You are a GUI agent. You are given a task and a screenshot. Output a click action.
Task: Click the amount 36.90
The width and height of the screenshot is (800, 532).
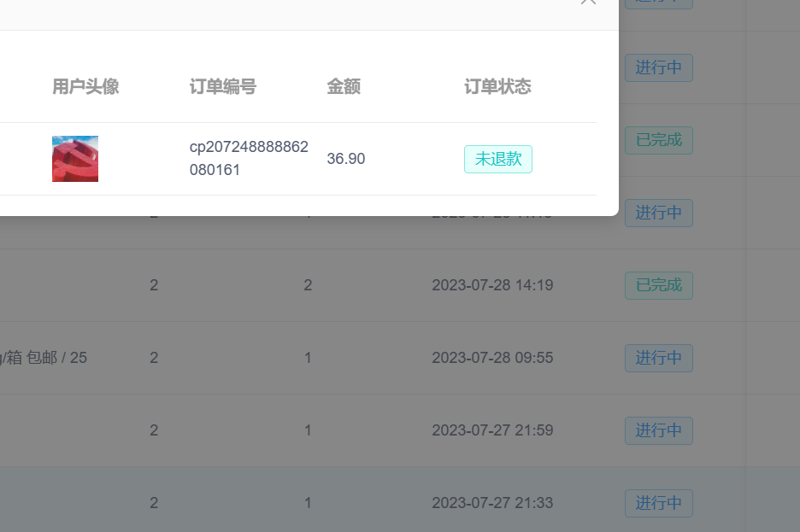(x=346, y=159)
